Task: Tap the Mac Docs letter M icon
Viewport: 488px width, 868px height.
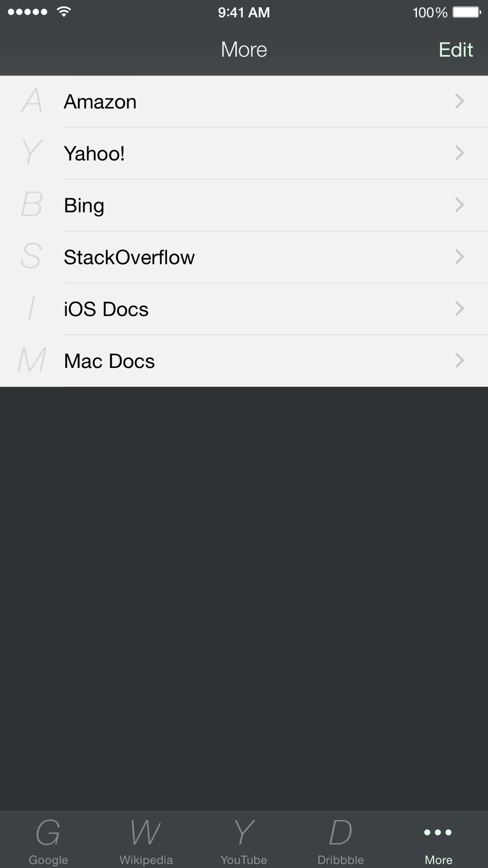Action: (32, 360)
